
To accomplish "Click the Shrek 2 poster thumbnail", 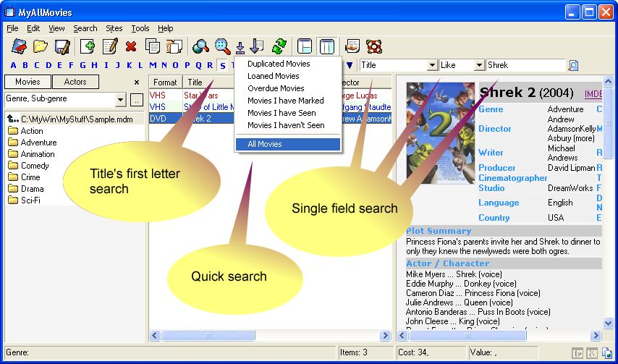I will pos(440,132).
